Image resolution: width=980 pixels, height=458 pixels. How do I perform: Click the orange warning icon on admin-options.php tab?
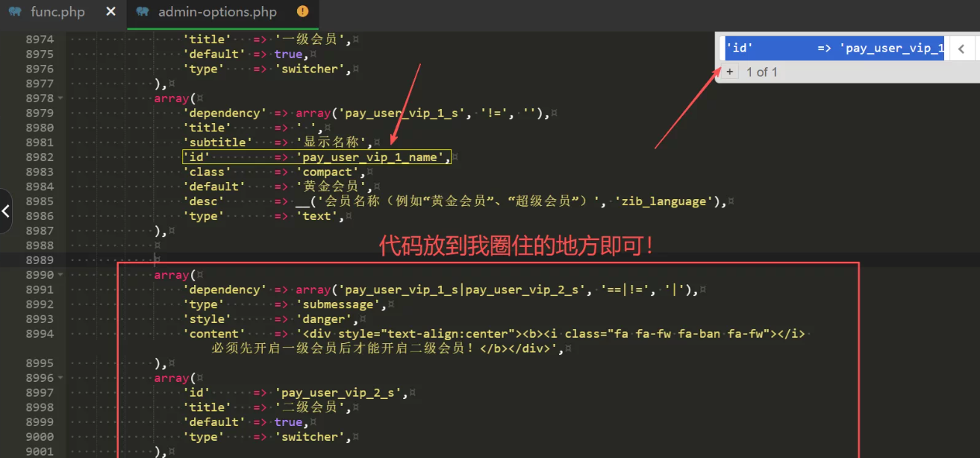click(302, 11)
